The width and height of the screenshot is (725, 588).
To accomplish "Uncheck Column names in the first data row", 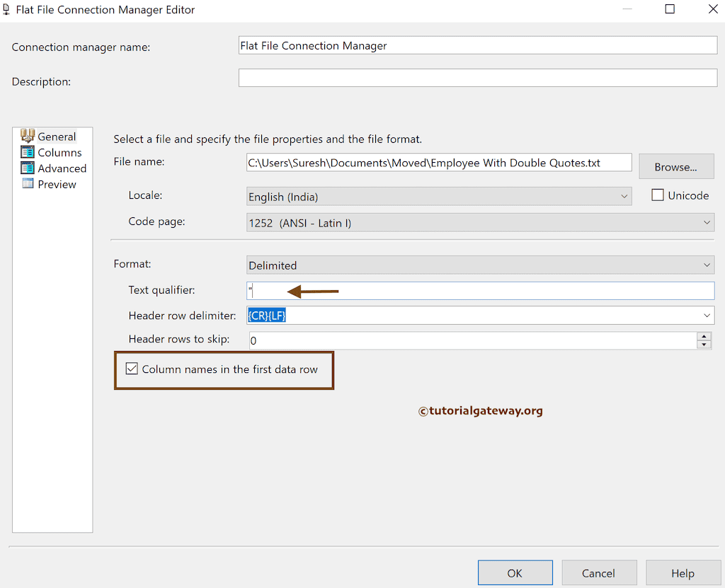I will (x=132, y=369).
